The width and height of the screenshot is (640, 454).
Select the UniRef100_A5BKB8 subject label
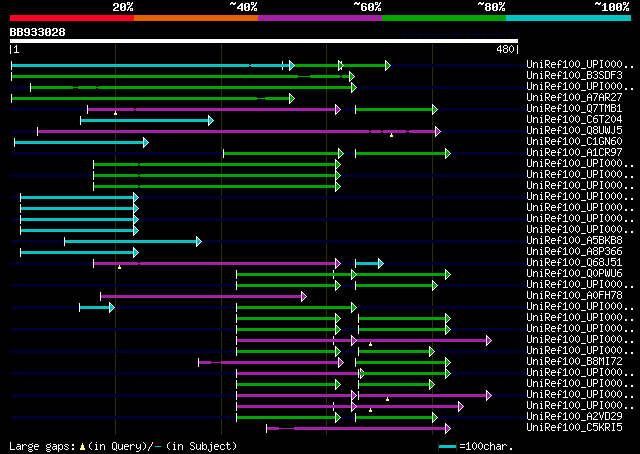coord(574,240)
